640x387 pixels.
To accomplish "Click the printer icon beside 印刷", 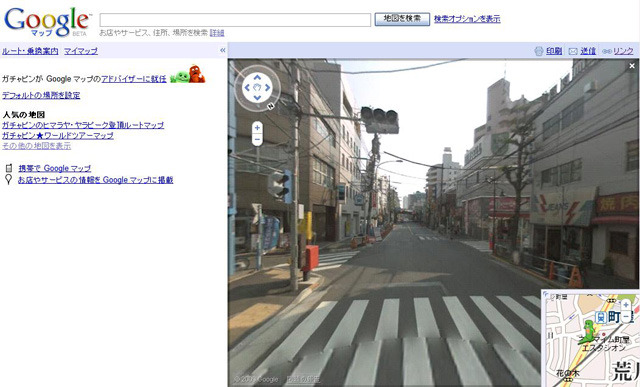I will tap(539, 51).
